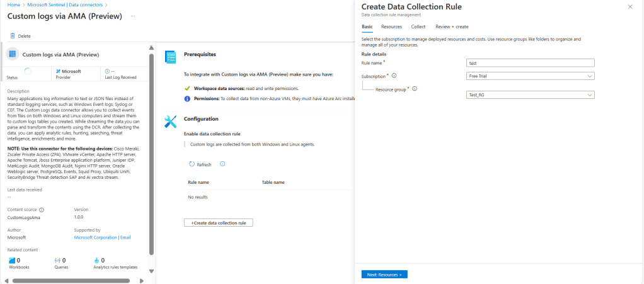The width and height of the screenshot is (644, 284).
Task: Open the Subscription dropdown
Action: (x=531, y=76)
